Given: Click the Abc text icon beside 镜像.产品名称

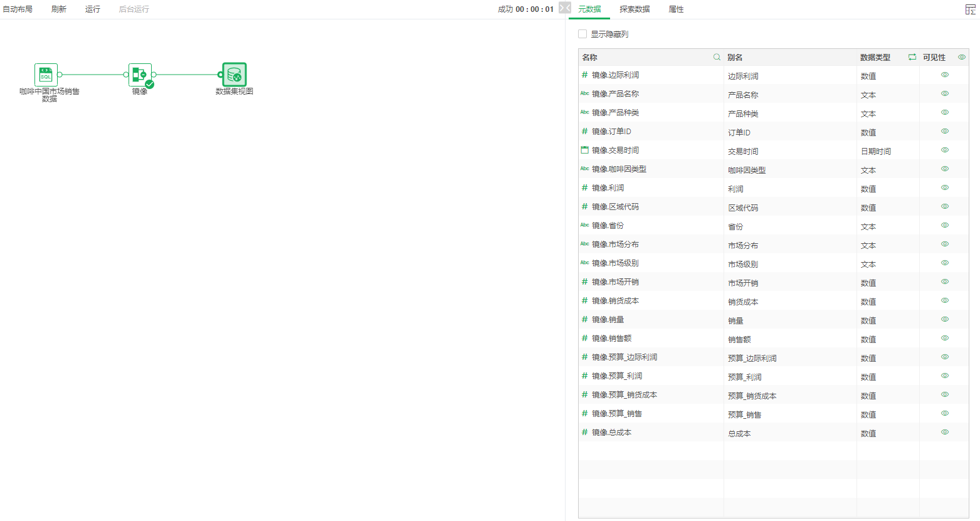Looking at the screenshot, I should [584, 93].
